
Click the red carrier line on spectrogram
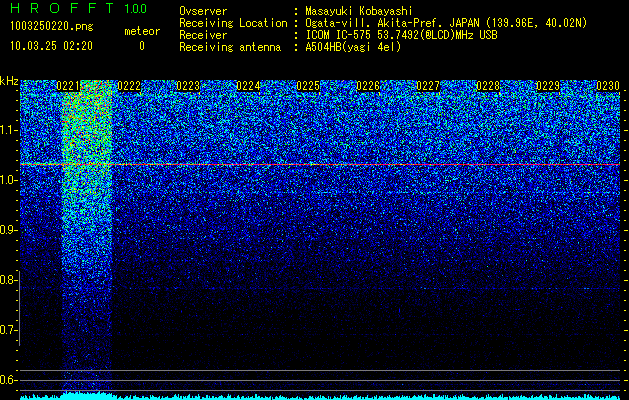pyautogui.click(x=320, y=164)
